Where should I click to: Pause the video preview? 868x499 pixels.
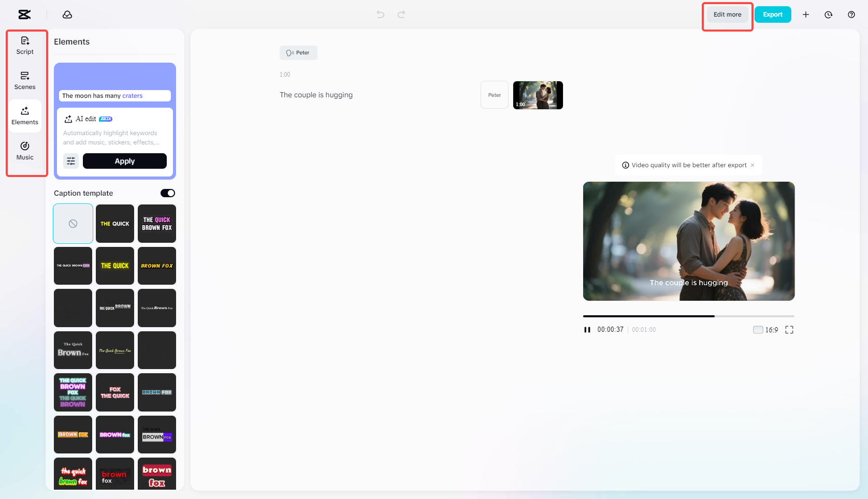pos(587,330)
